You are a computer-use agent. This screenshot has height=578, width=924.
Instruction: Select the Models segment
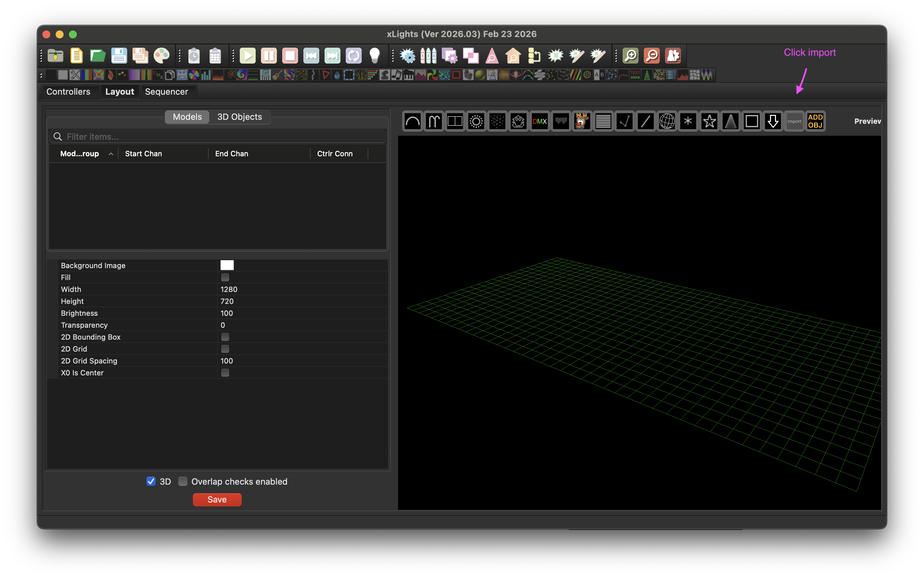click(x=187, y=117)
